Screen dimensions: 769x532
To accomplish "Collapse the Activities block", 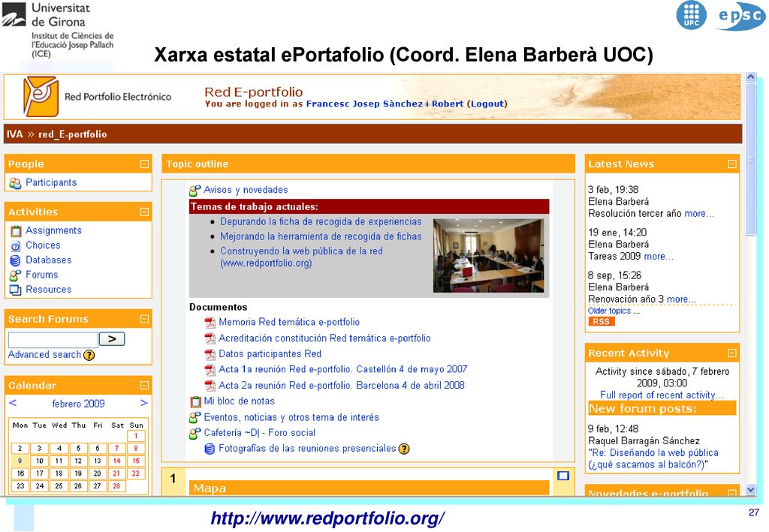I will (x=144, y=212).
